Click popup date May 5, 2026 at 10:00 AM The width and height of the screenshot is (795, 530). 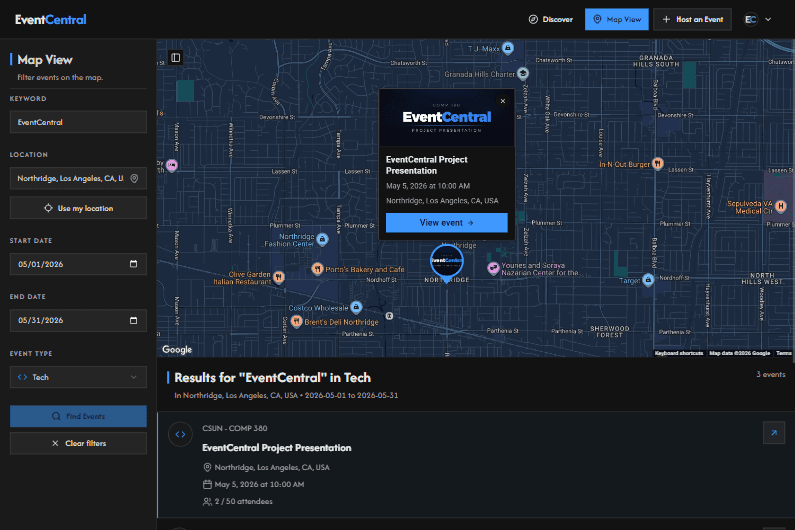(428, 186)
